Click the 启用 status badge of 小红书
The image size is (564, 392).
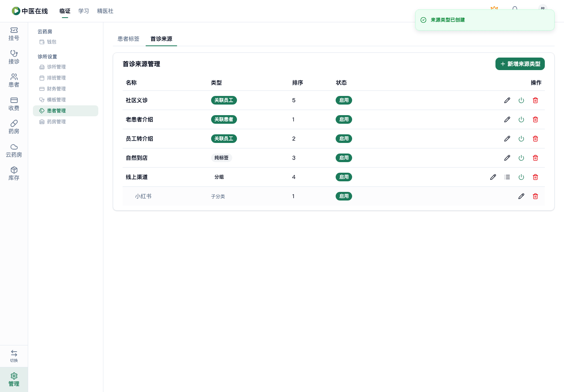click(344, 196)
